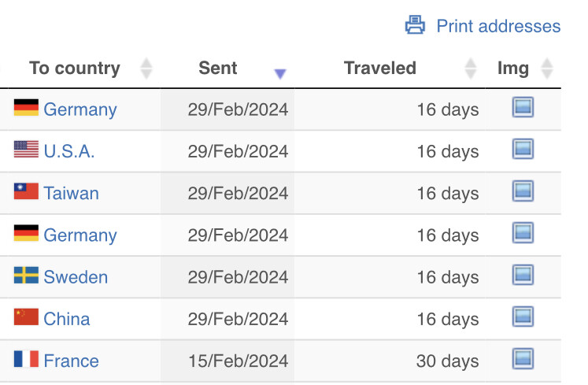
Task: View postcard image for China row
Action: (523, 317)
